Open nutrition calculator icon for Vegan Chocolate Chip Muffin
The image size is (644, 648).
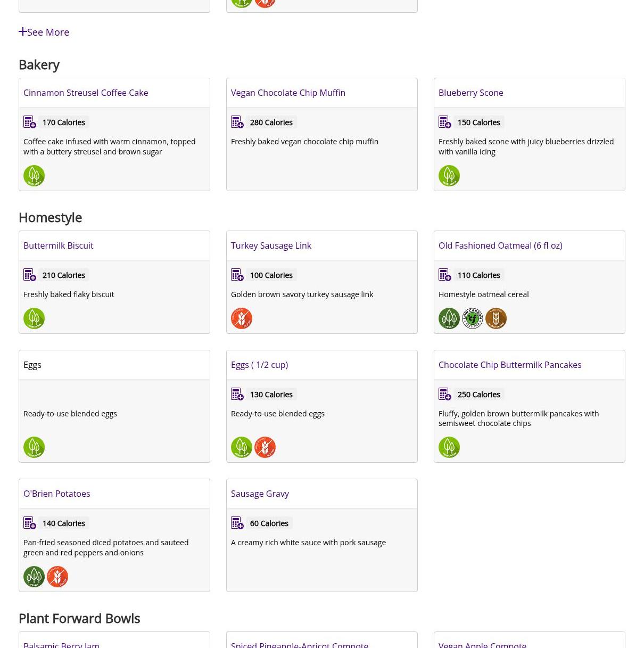237,122
